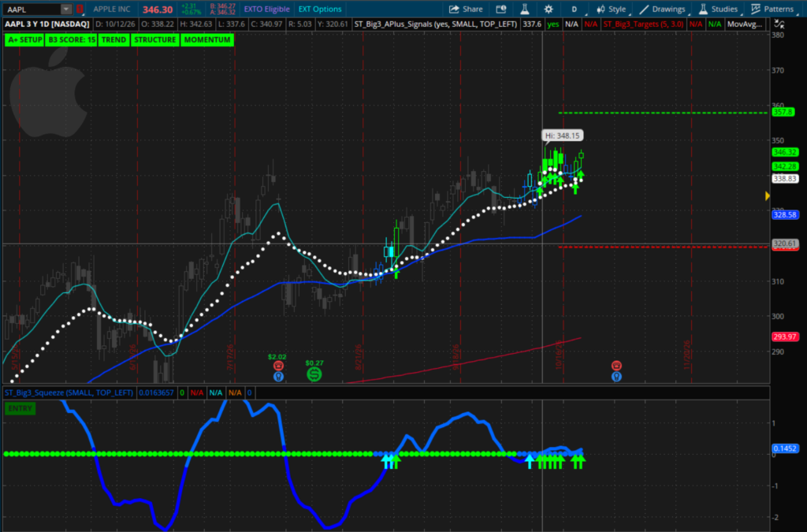Viewport: 807px width, 532px height.
Task: Click the red link/clipboard icon beside symbol
Action: [80, 9]
